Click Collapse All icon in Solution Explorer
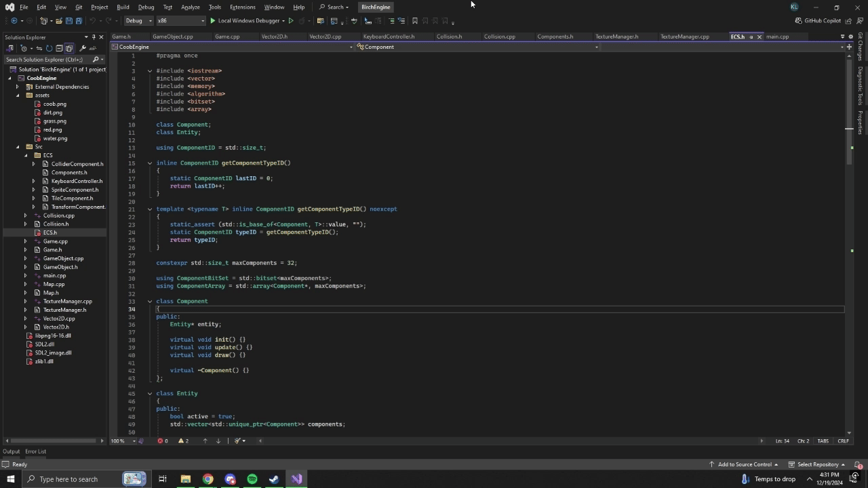Viewport: 868px width, 488px height. pyautogui.click(x=59, y=48)
